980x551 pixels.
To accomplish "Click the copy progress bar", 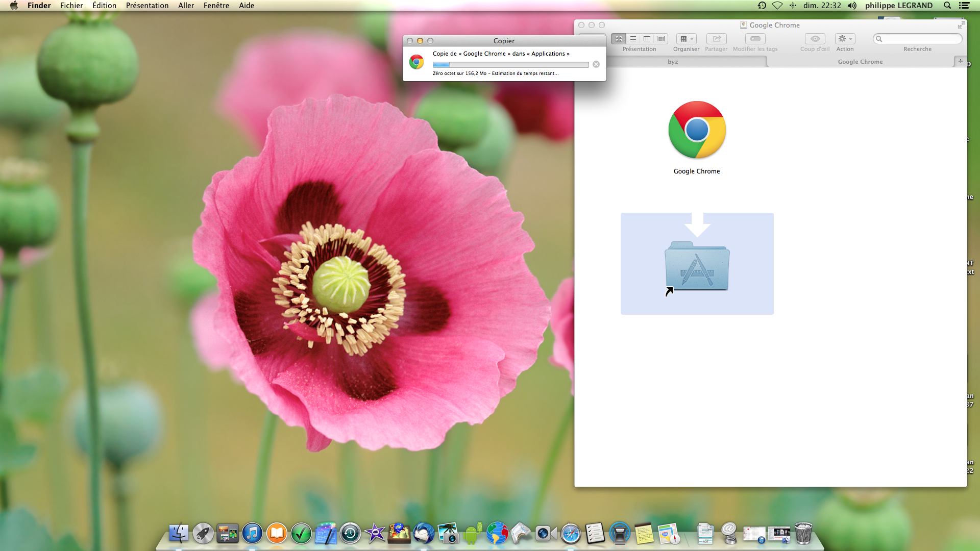I will 510,65.
